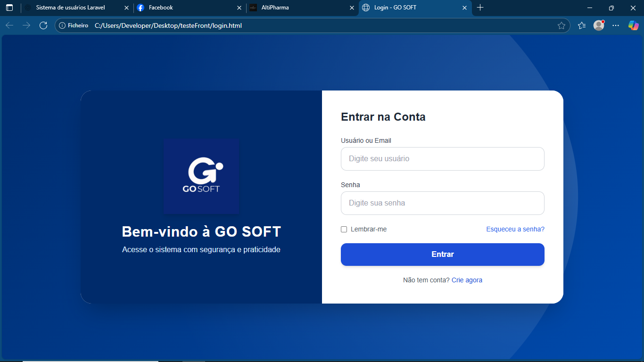
Task: Click the Acesse o sistema subtitle text
Action: pyautogui.click(x=201, y=250)
